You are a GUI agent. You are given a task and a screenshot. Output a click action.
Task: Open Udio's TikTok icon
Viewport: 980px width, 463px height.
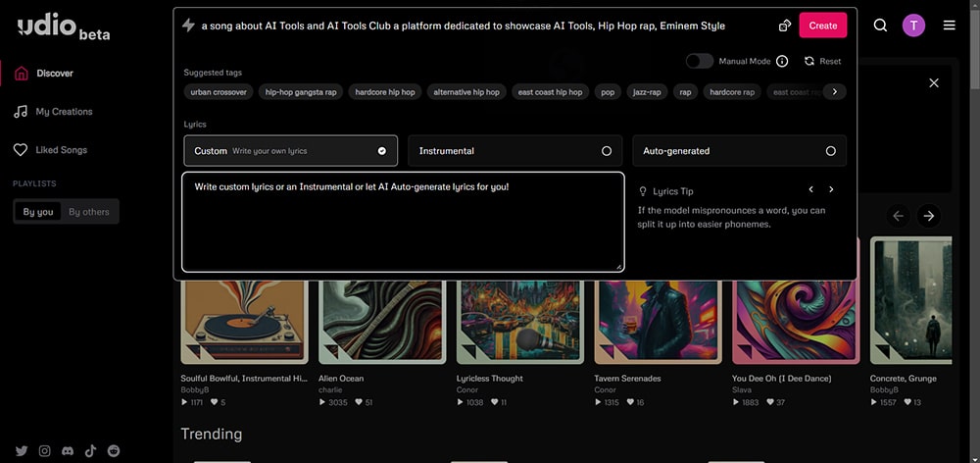[x=90, y=450]
